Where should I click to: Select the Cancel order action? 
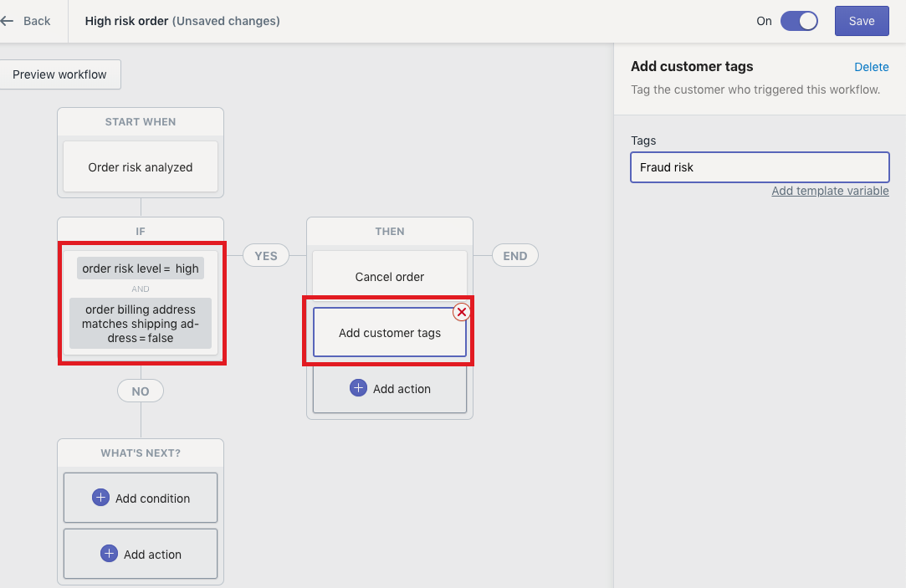click(390, 277)
